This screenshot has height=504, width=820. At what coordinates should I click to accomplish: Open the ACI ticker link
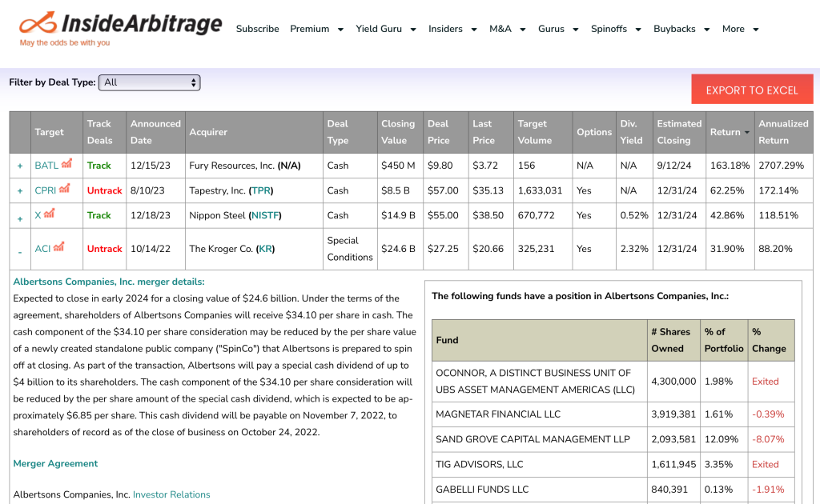click(43, 249)
